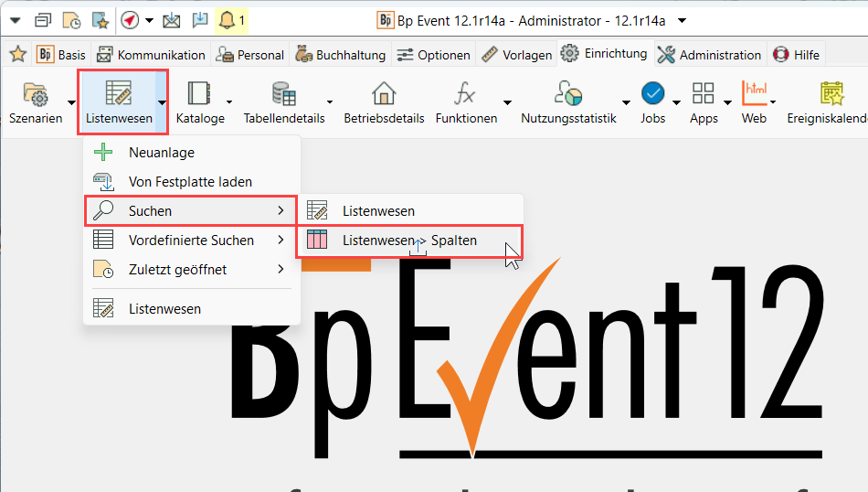Select 'Listenwesen > Spalten' submenu entry
Viewport: 868px width, 492px height.
409,241
